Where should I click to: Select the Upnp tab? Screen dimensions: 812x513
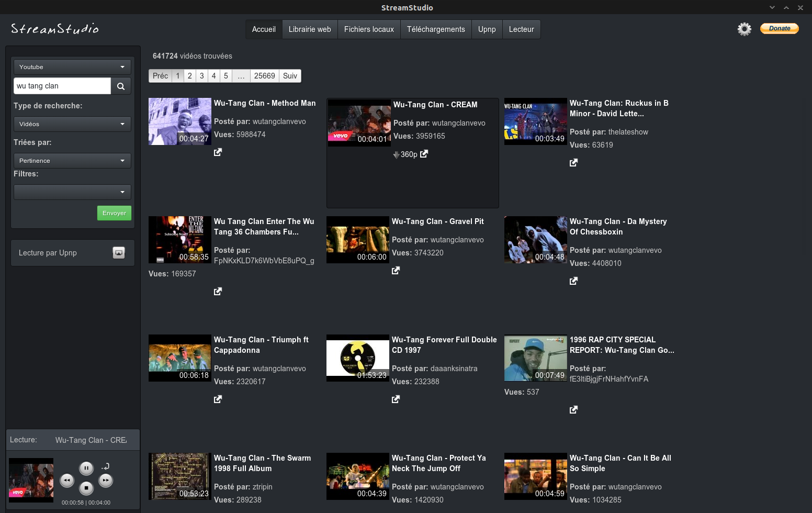coord(487,29)
